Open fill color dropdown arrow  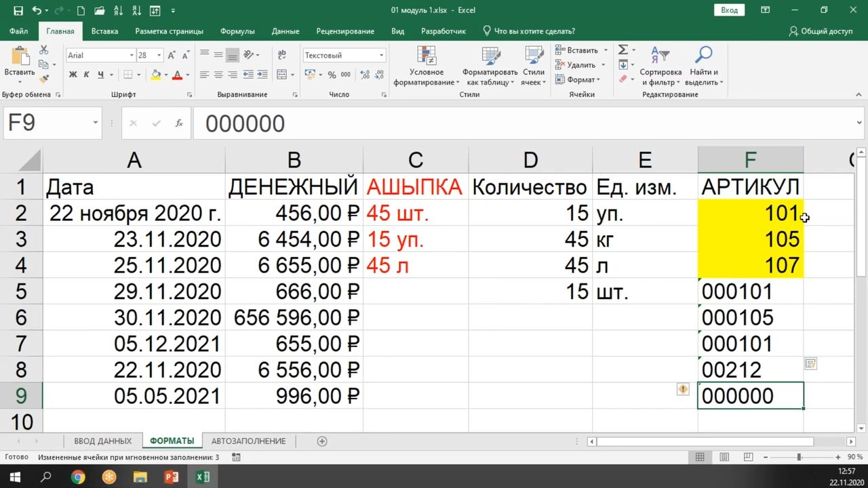(x=166, y=75)
